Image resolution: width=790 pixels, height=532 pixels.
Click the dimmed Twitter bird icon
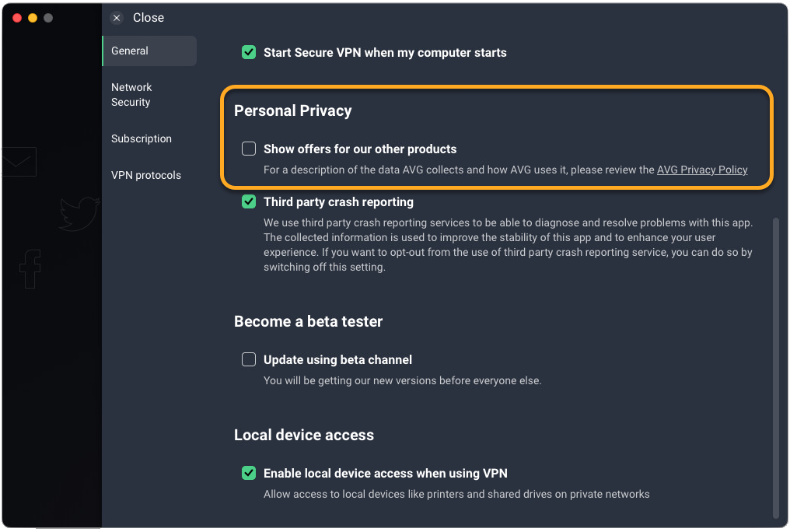point(80,214)
